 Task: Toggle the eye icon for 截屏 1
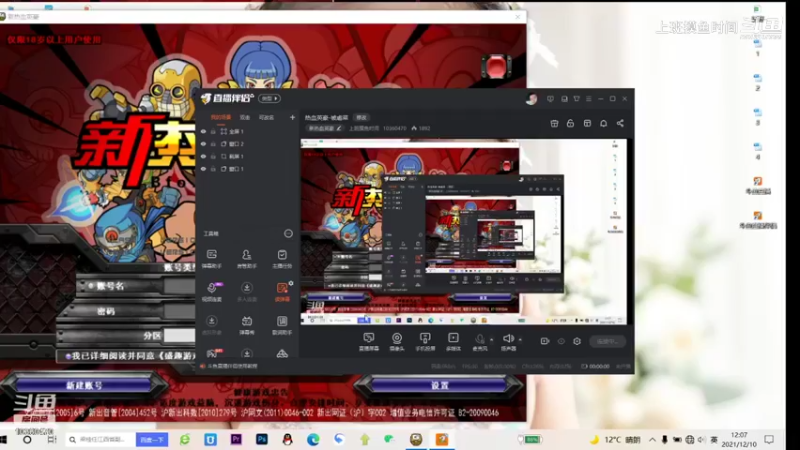(x=204, y=156)
